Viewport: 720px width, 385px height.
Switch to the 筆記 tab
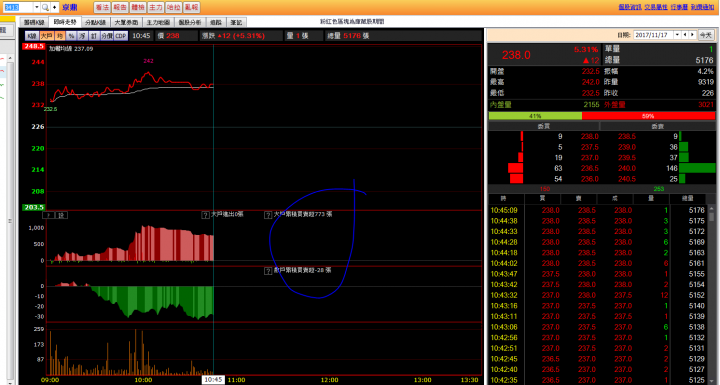[x=236, y=22]
